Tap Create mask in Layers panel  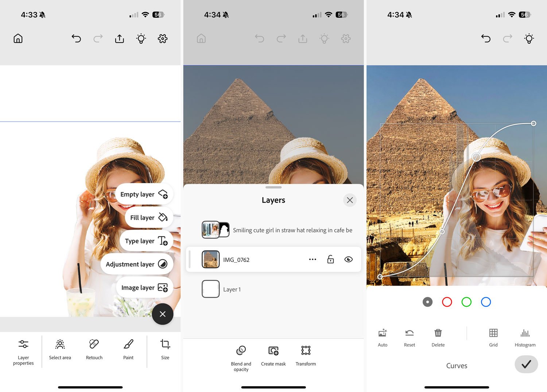point(273,351)
